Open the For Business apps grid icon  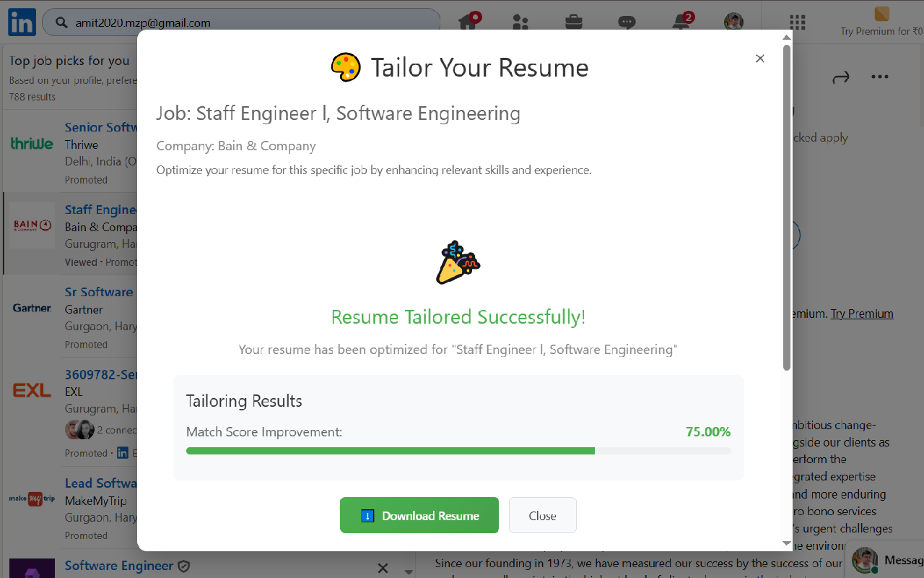(797, 22)
